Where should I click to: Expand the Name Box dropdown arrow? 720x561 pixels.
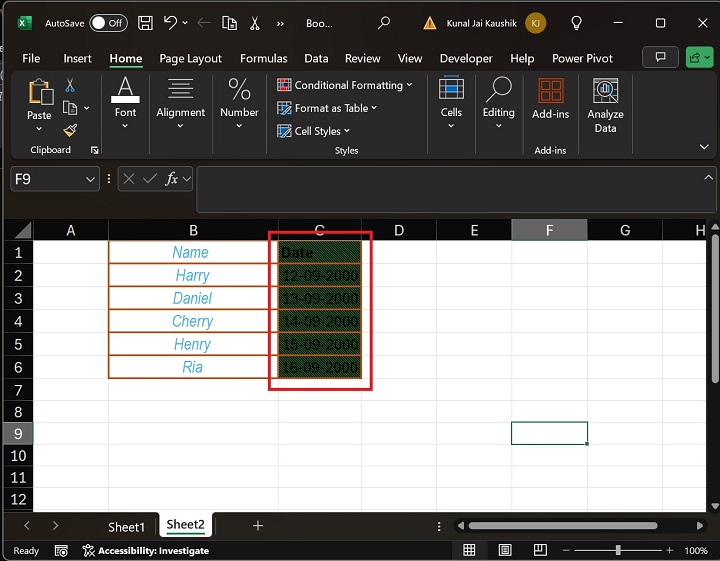tap(91, 179)
